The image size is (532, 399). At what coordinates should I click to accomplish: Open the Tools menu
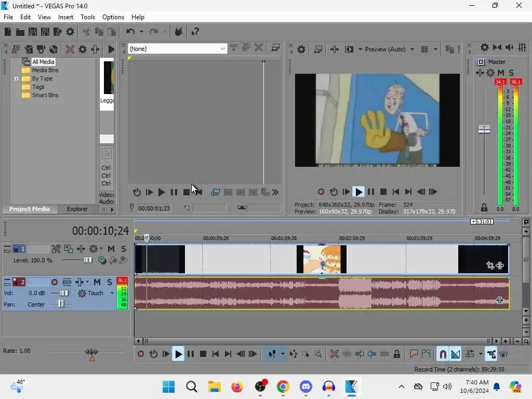pos(87,17)
